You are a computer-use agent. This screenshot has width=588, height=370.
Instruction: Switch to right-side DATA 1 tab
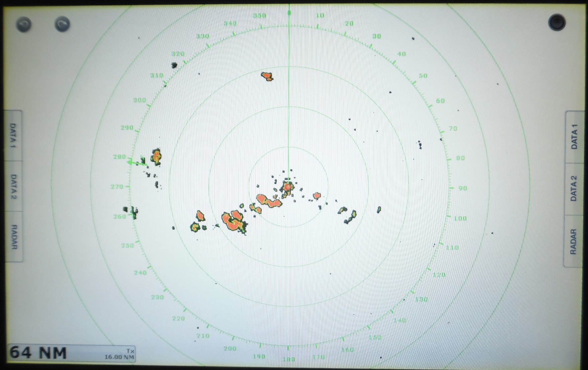coord(574,136)
